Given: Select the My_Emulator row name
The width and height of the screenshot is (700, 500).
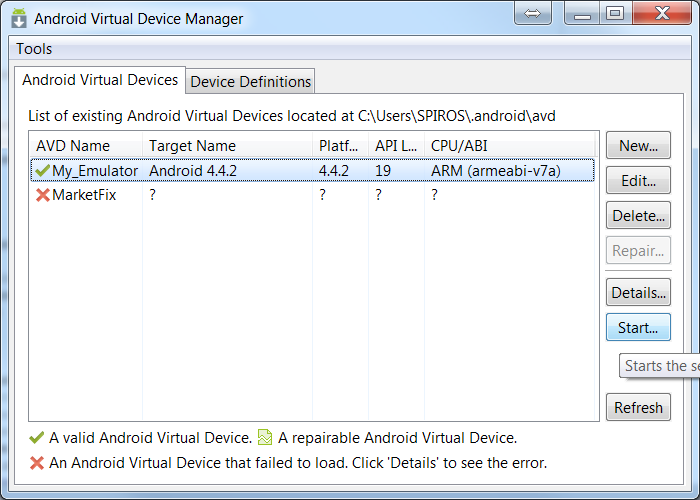Looking at the screenshot, I should click(95, 171).
